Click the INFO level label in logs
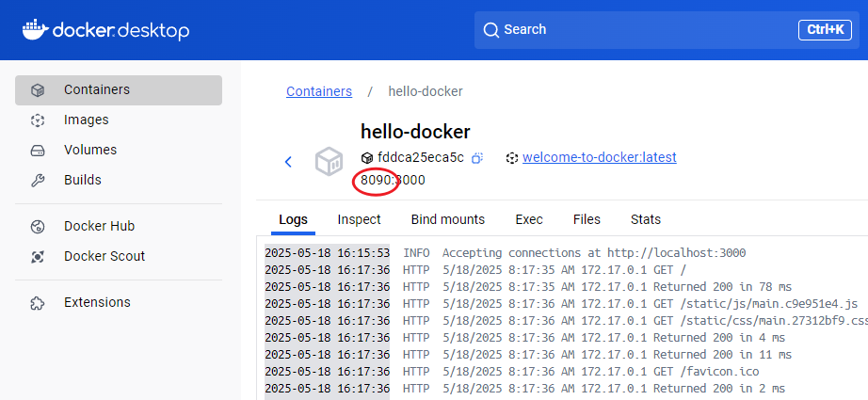Viewport: 868px width, 400px height. point(416,253)
